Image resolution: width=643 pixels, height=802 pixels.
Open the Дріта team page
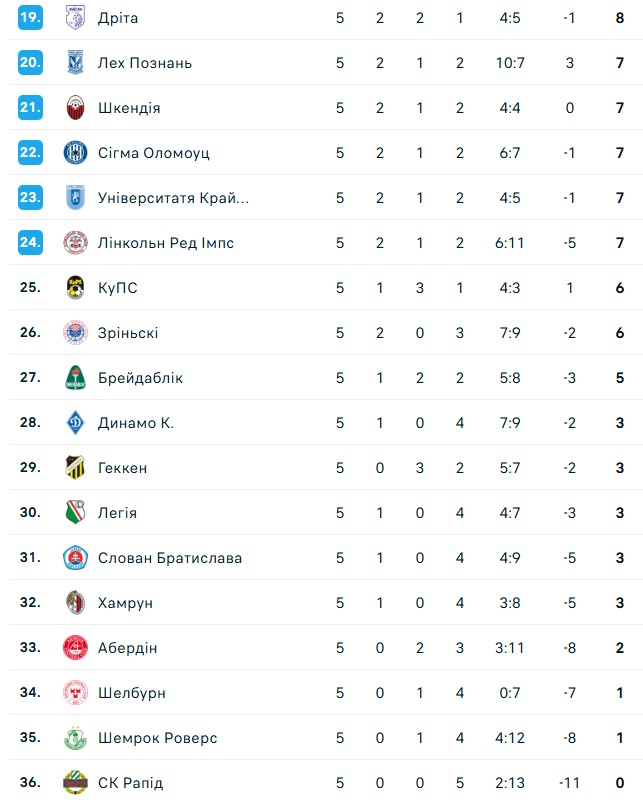coord(118,18)
